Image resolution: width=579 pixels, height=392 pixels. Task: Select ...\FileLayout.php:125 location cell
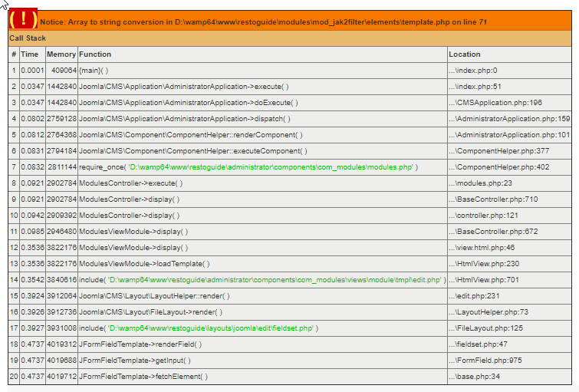click(x=509, y=328)
